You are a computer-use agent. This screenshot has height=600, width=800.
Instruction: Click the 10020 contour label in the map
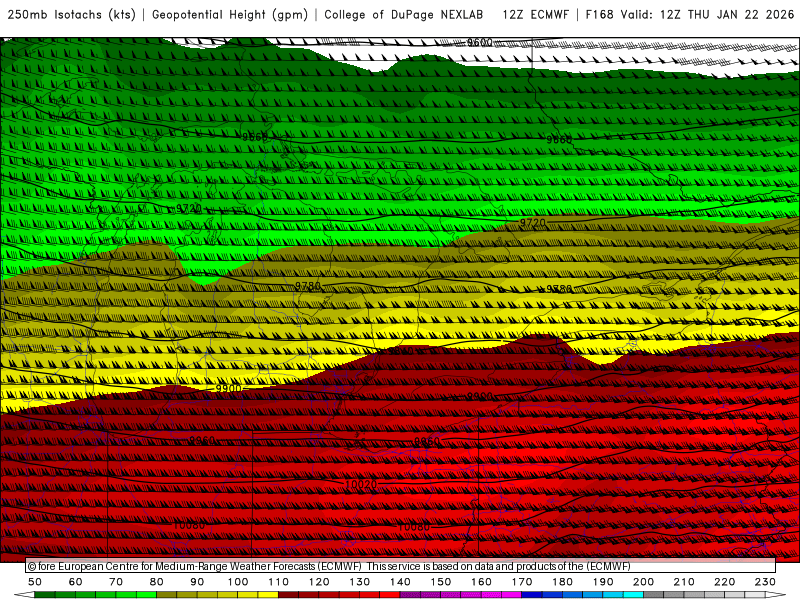tap(361, 484)
